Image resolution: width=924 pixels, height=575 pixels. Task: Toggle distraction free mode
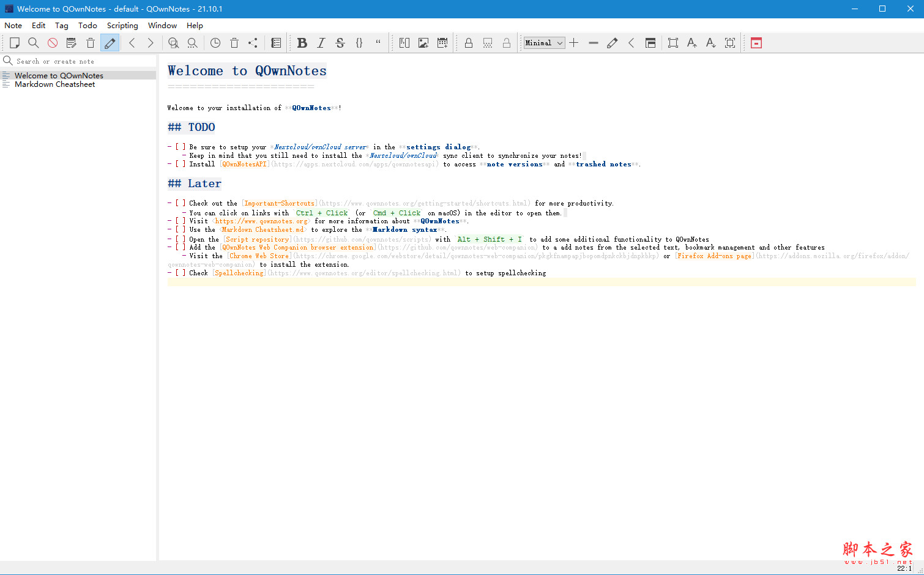point(673,43)
